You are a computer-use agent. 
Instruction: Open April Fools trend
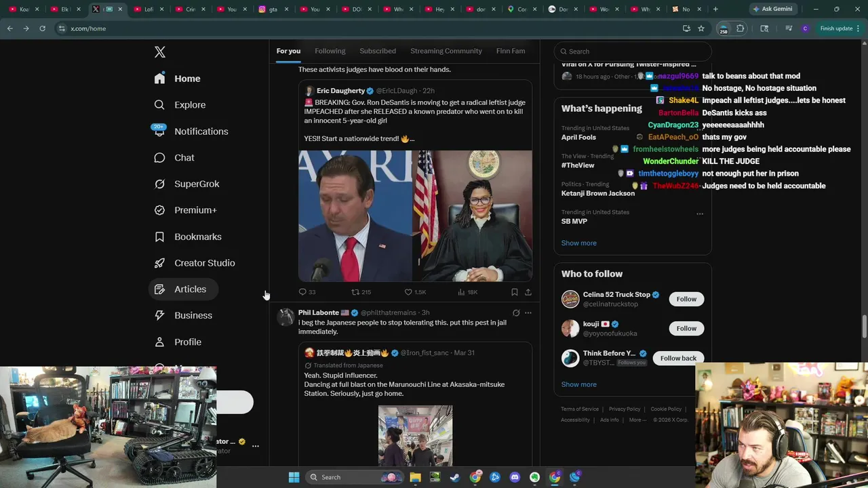pyautogui.click(x=578, y=137)
